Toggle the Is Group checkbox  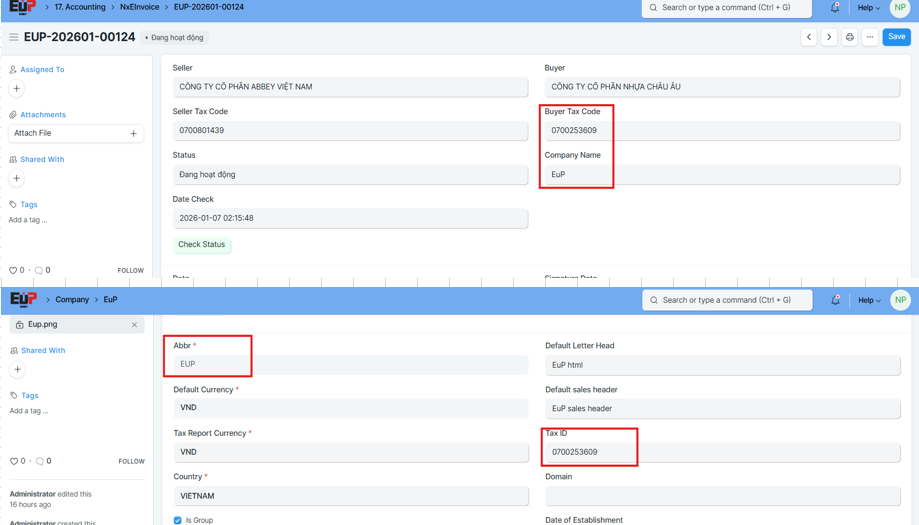tap(178, 520)
